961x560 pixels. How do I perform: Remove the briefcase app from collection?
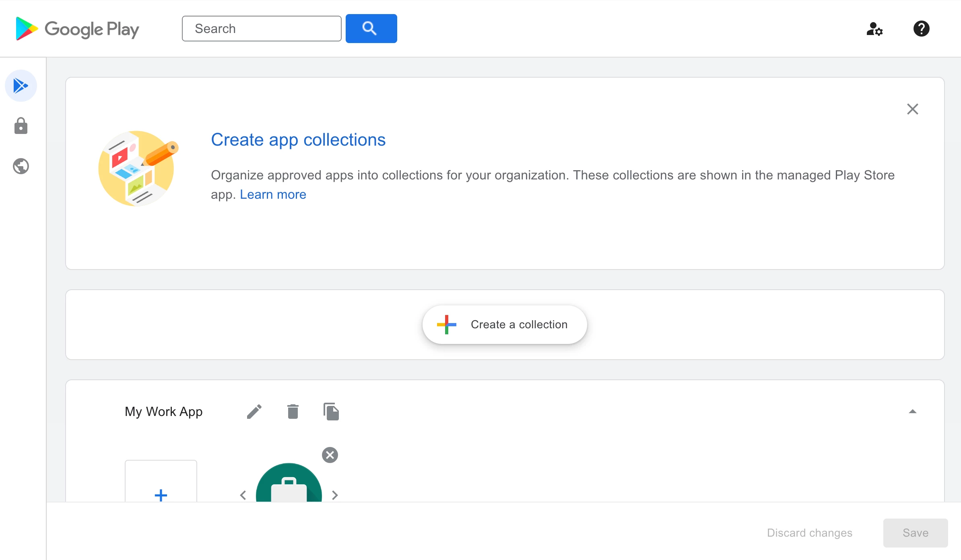[330, 455]
